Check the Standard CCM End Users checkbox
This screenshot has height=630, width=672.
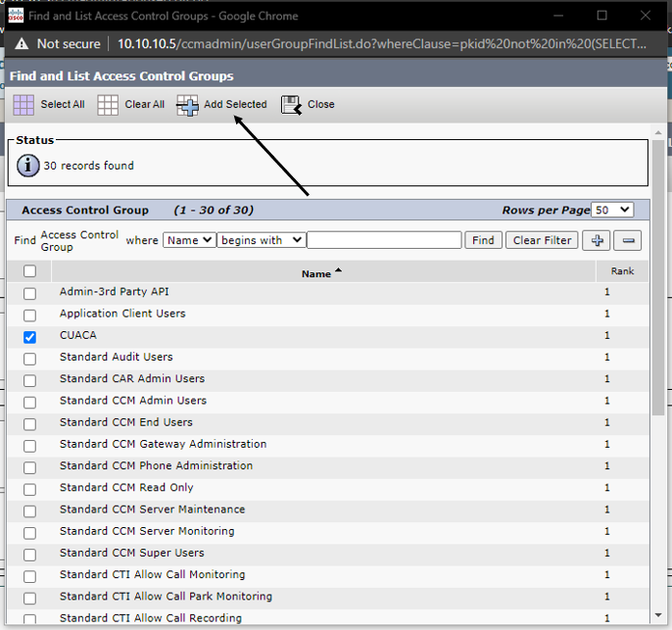(29, 424)
